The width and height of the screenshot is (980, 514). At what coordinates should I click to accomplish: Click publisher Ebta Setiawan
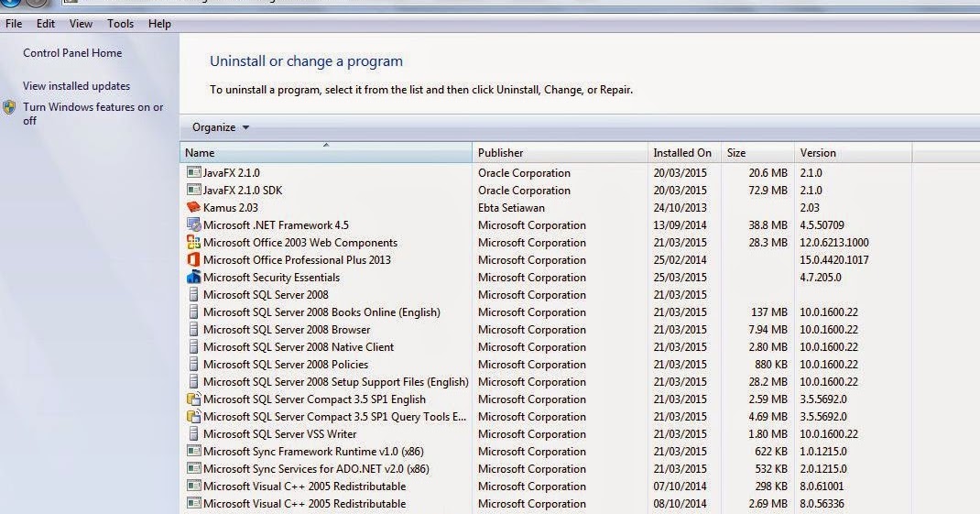point(511,207)
